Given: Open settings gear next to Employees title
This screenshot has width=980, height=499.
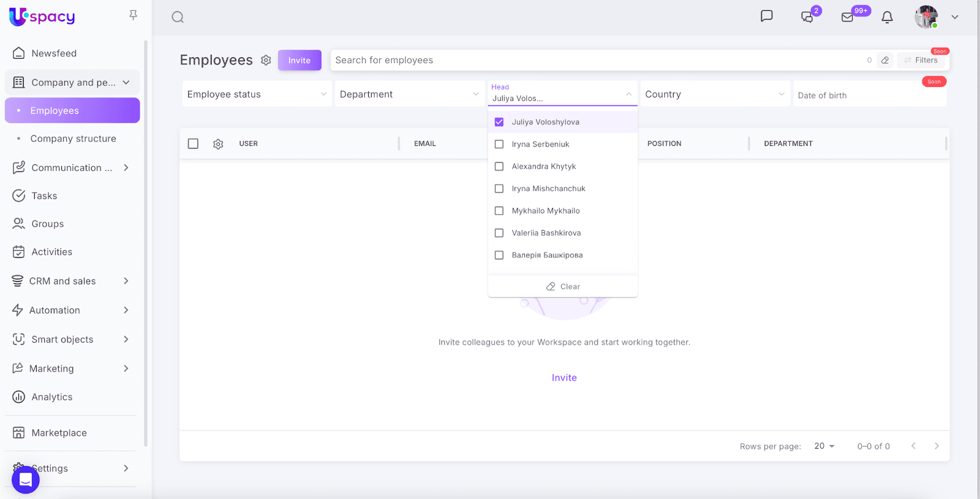Looking at the screenshot, I should [266, 60].
